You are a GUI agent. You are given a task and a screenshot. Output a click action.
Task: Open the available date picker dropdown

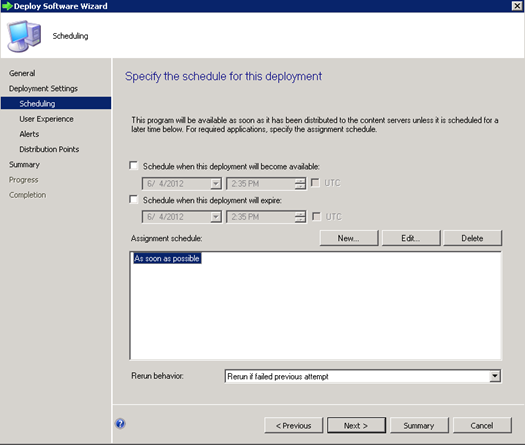coord(216,183)
